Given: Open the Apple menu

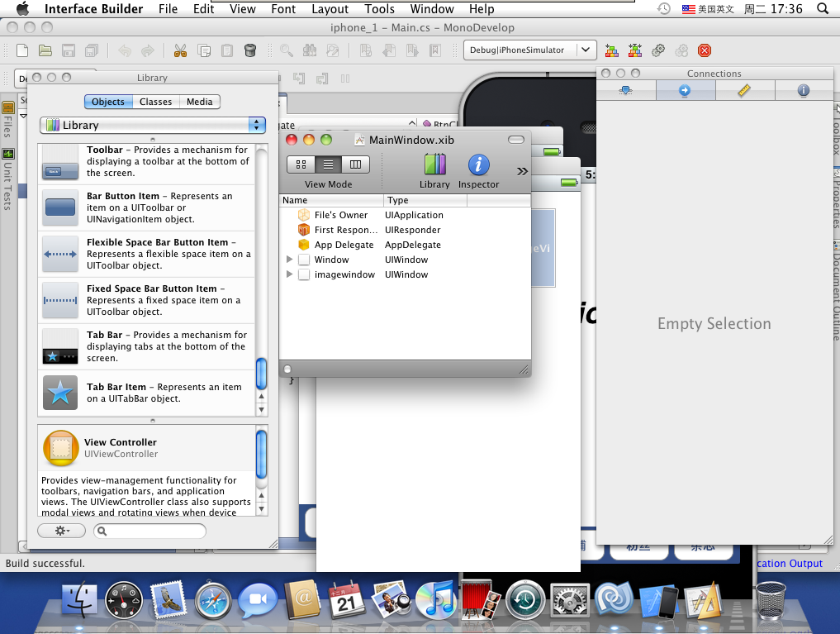Looking at the screenshot, I should pos(22,8).
